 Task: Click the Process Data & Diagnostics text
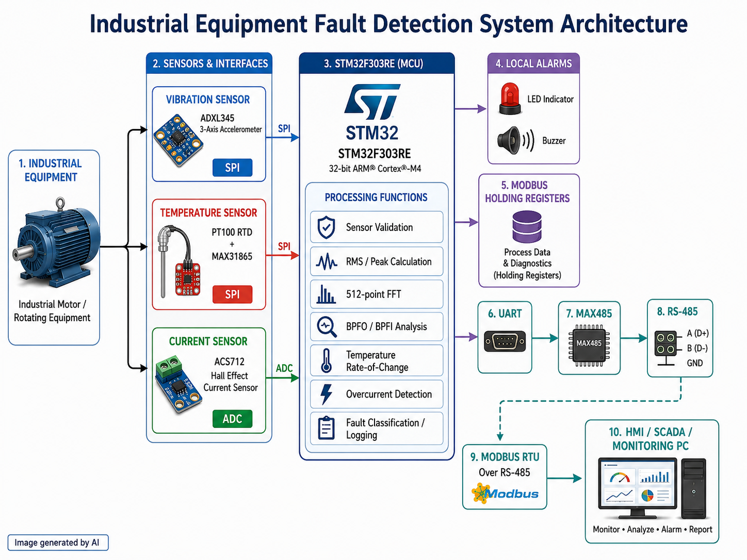[x=527, y=263]
